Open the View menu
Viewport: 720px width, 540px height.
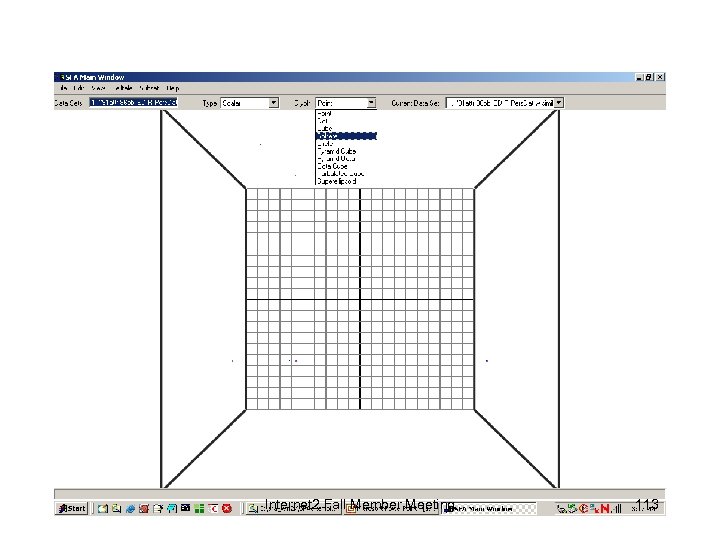pyautogui.click(x=98, y=88)
